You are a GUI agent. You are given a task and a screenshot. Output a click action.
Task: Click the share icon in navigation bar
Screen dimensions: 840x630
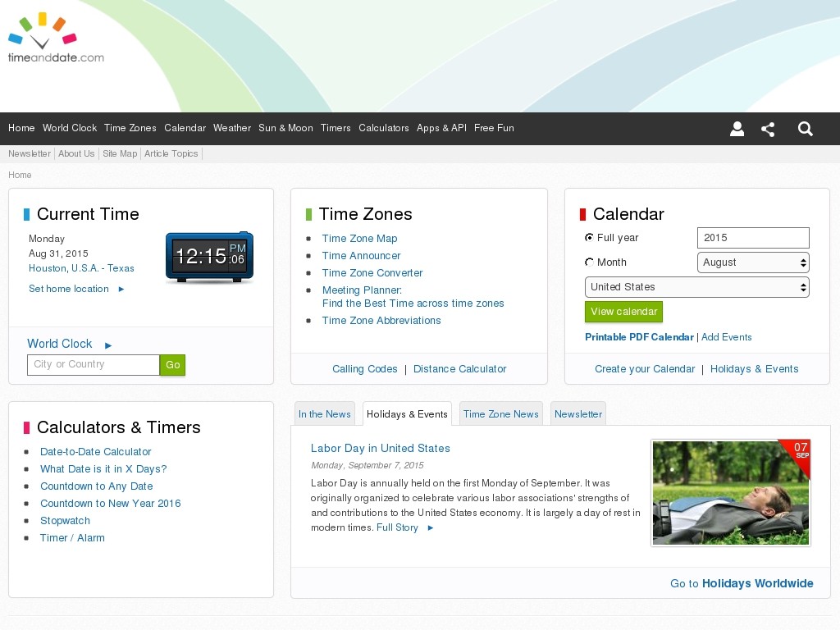point(768,129)
